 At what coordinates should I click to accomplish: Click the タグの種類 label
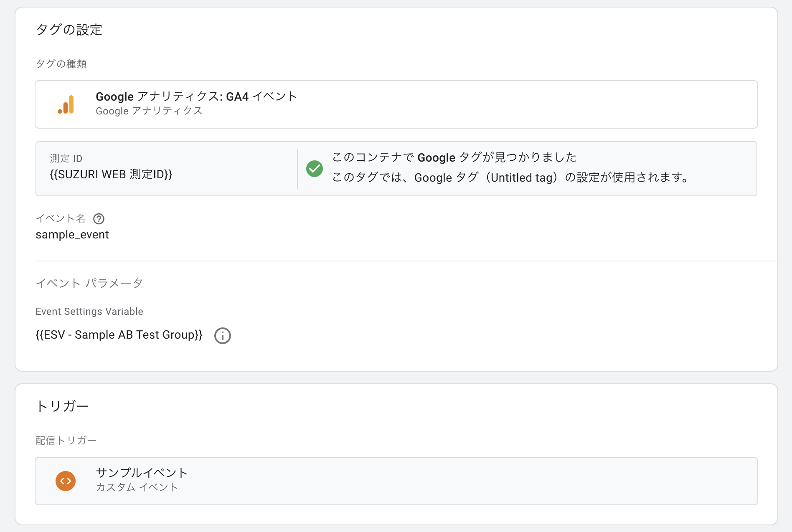pyautogui.click(x=61, y=64)
